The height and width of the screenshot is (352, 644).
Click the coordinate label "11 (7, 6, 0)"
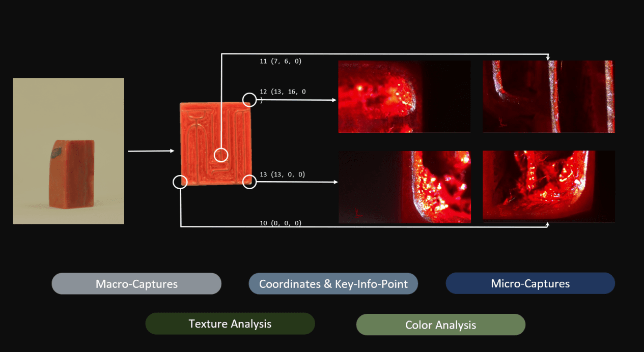tap(281, 62)
